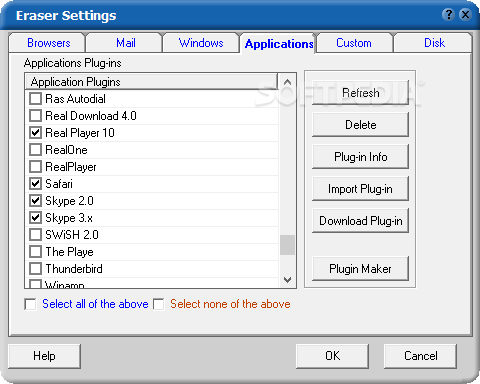The width and height of the screenshot is (480, 384).
Task: Click the help question mark icon
Action: click(449, 15)
